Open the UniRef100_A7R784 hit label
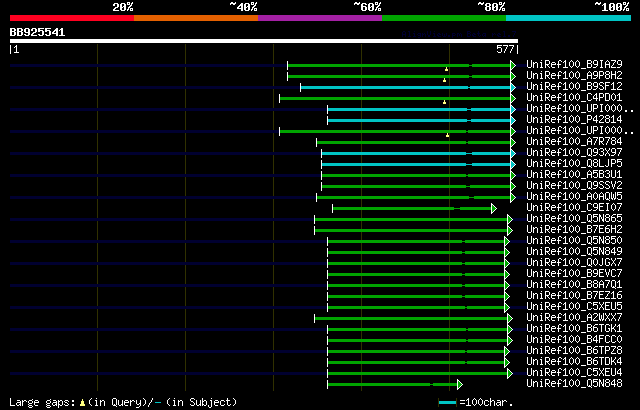Screen dimensions: 640x410 coord(574,142)
